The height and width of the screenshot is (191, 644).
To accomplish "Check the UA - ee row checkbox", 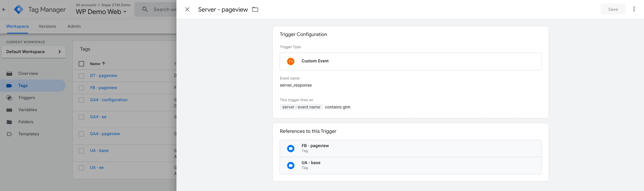I will (x=81, y=168).
